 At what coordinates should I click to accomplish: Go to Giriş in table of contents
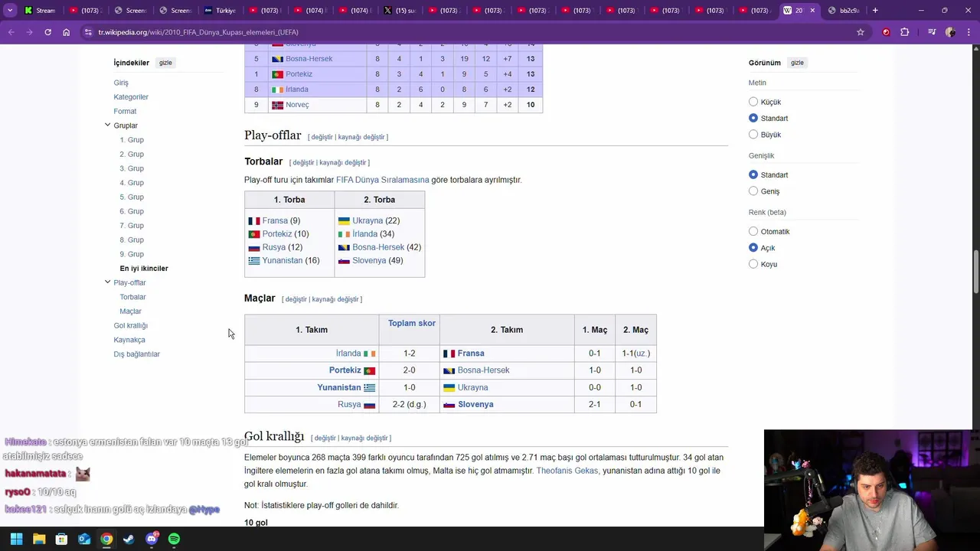pyautogui.click(x=121, y=83)
